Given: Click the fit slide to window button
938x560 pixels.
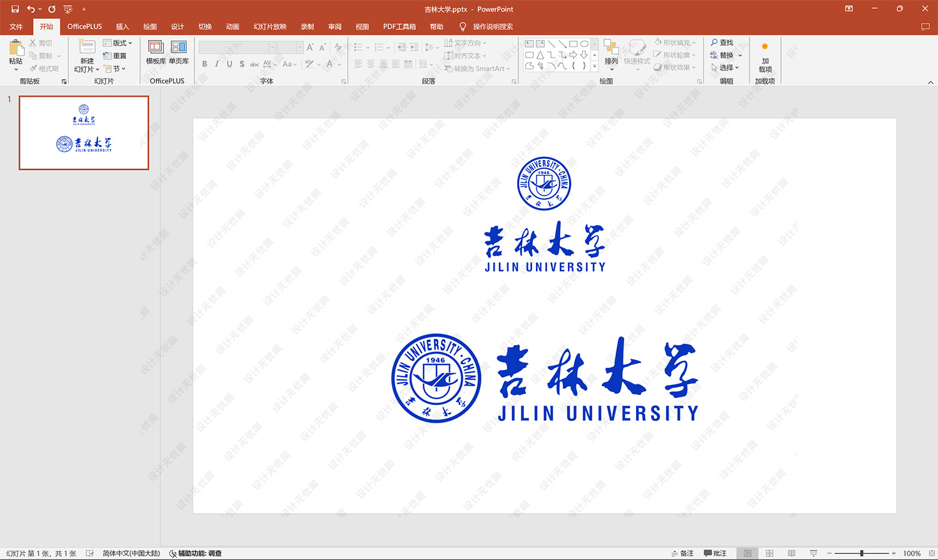Looking at the screenshot, I should (x=931, y=553).
